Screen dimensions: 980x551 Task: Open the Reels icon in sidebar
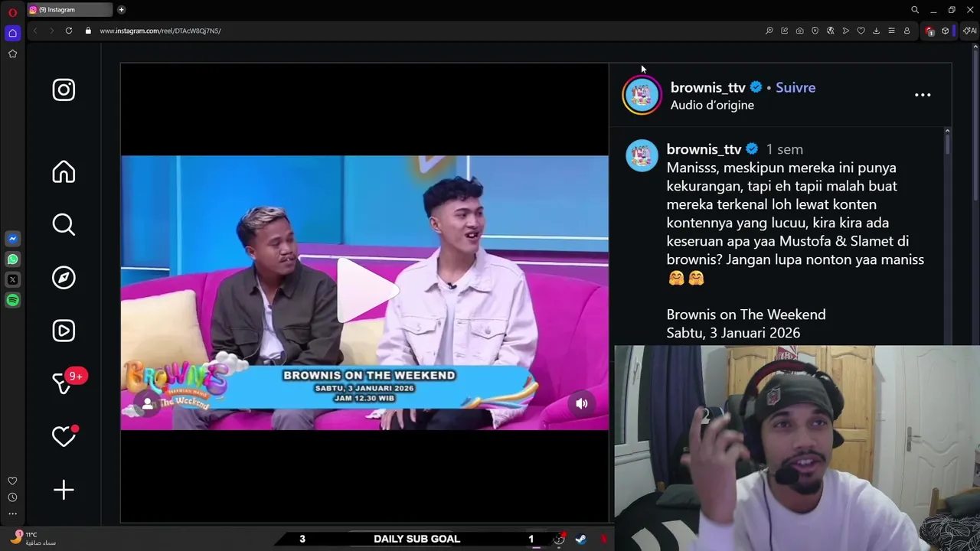pyautogui.click(x=64, y=331)
